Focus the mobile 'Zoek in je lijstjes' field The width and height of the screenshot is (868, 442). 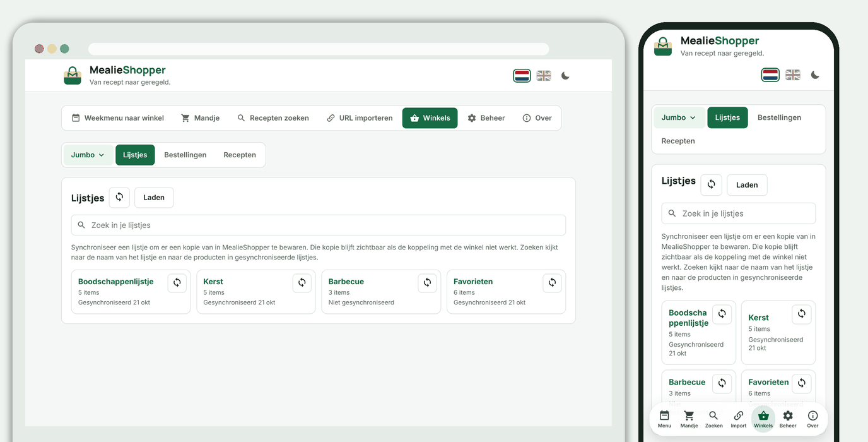(739, 213)
